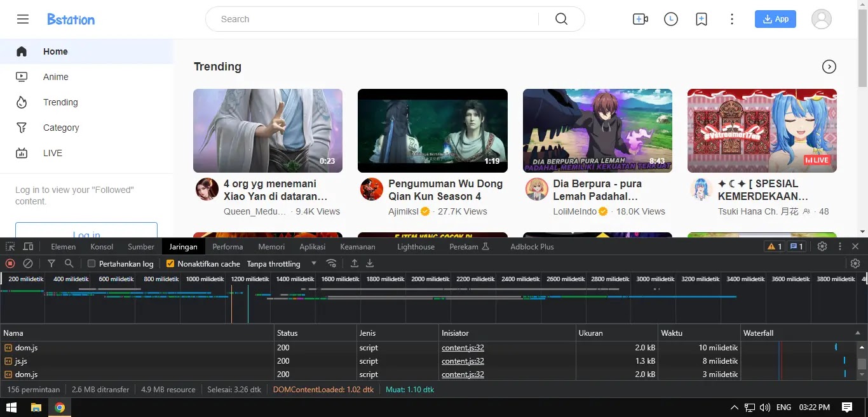Uncheck the Nonaktifkan cache checkbox
The width and height of the screenshot is (868, 417).
(x=170, y=263)
